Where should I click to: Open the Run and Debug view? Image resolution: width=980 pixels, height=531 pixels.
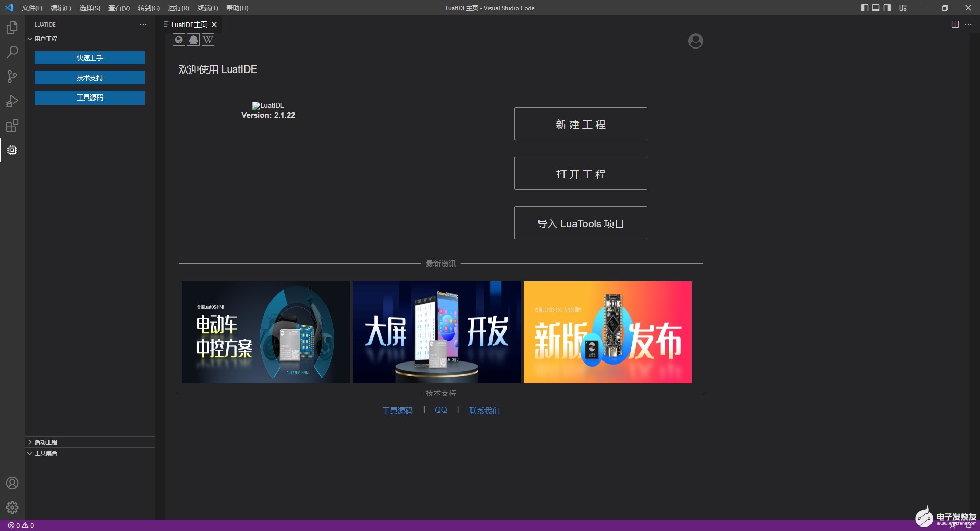12,101
